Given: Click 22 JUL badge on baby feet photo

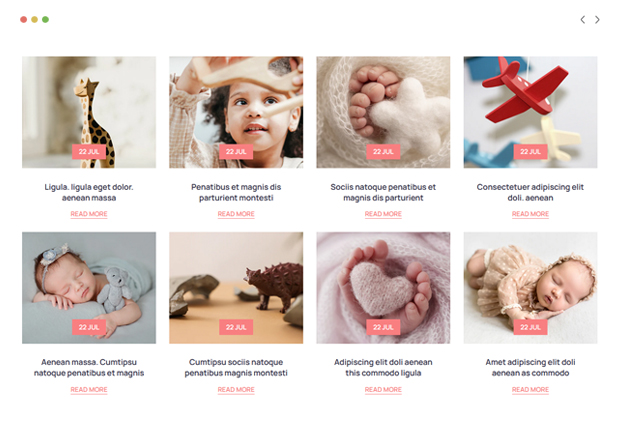Looking at the screenshot, I should point(383,152).
